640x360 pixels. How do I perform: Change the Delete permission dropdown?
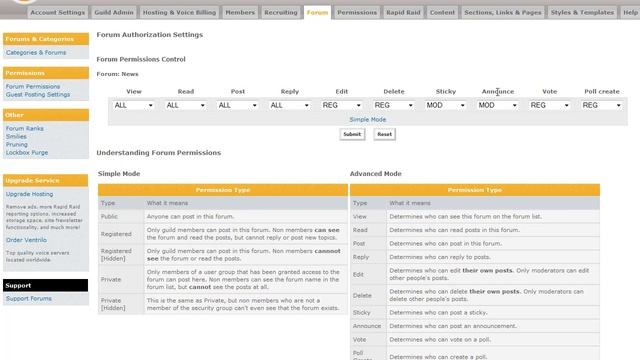[393, 105]
